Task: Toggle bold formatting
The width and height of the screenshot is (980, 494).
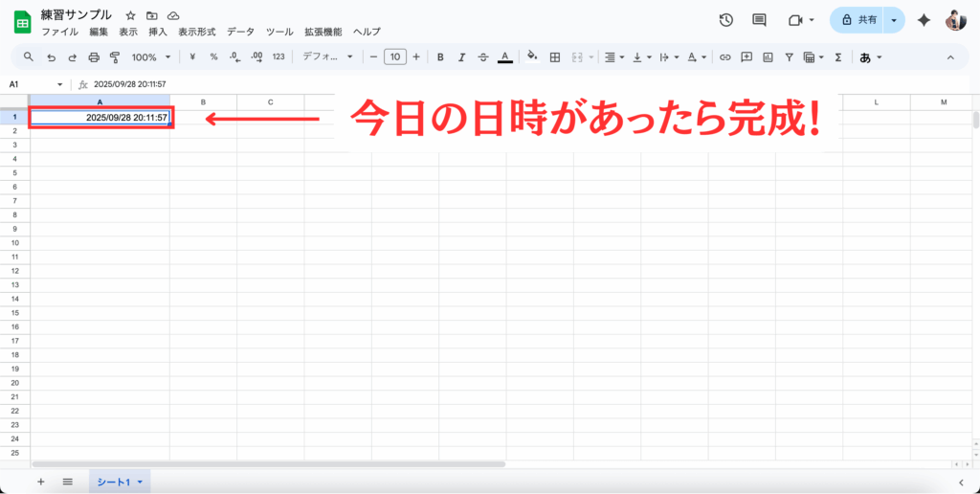Action: pyautogui.click(x=440, y=57)
